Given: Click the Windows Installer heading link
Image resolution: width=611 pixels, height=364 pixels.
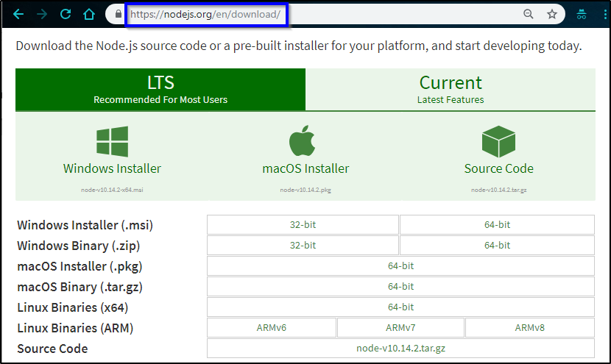Looking at the screenshot, I should tap(112, 168).
